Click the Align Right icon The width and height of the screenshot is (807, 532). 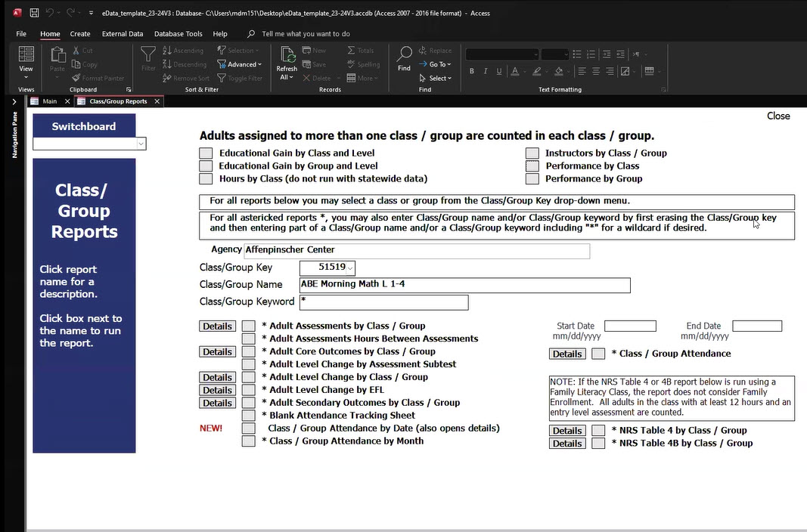coord(610,71)
